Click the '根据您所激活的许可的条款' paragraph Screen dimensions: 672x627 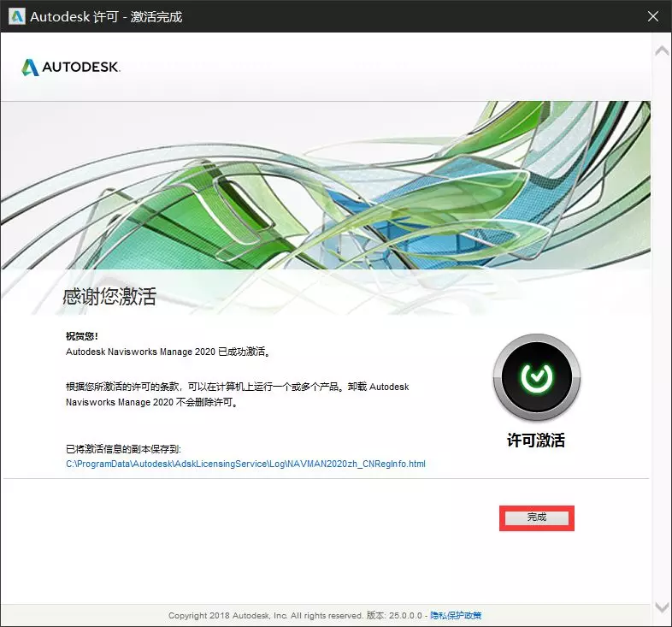(237, 394)
